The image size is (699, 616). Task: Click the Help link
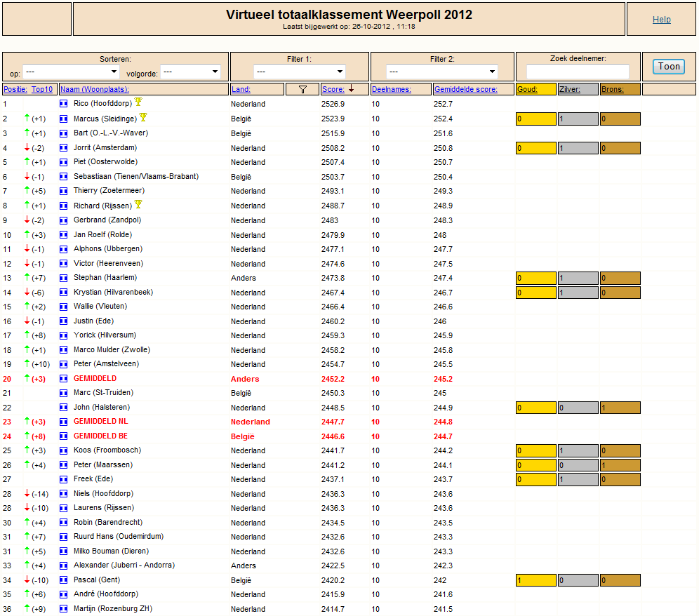[x=662, y=19]
